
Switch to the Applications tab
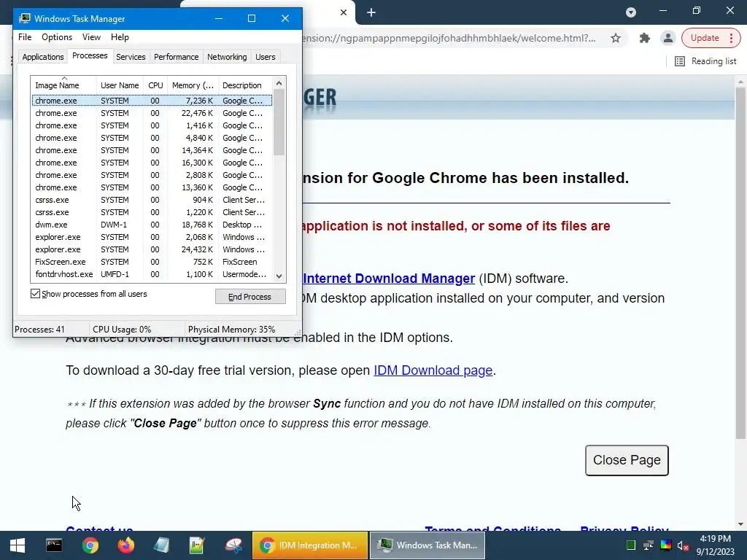pyautogui.click(x=43, y=57)
